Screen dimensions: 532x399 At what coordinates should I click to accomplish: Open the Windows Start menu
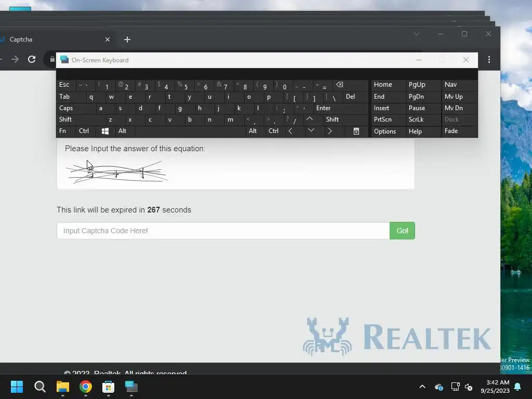tap(17, 387)
